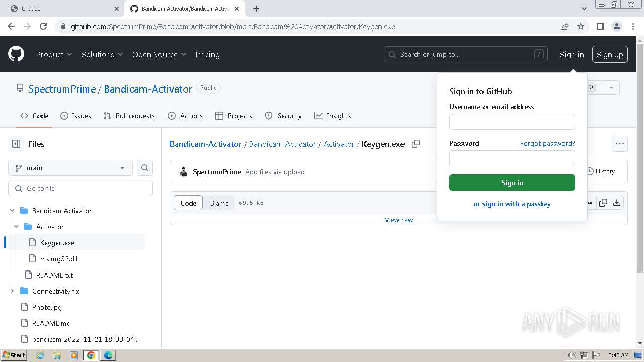The height and width of the screenshot is (362, 644).
Task: Focus the Username or email address field
Action: [512, 122]
